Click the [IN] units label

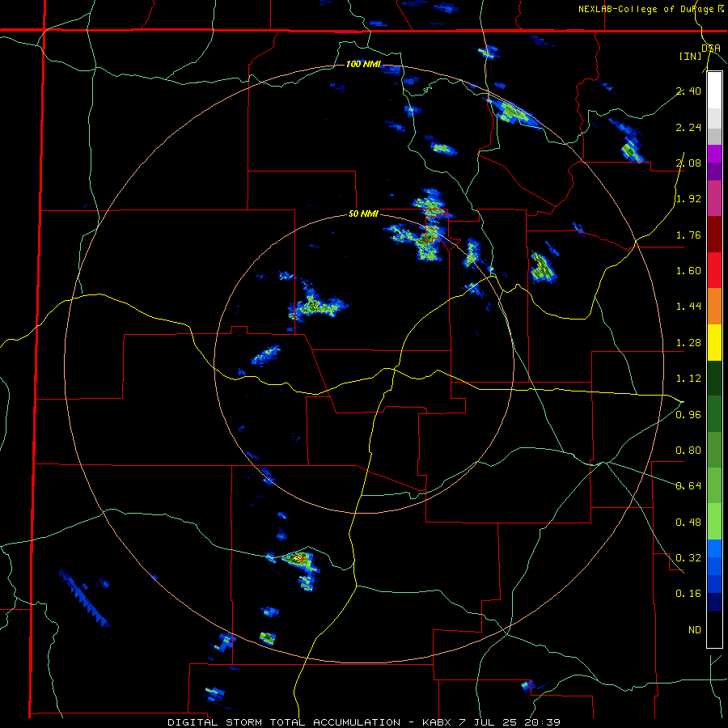(691, 56)
